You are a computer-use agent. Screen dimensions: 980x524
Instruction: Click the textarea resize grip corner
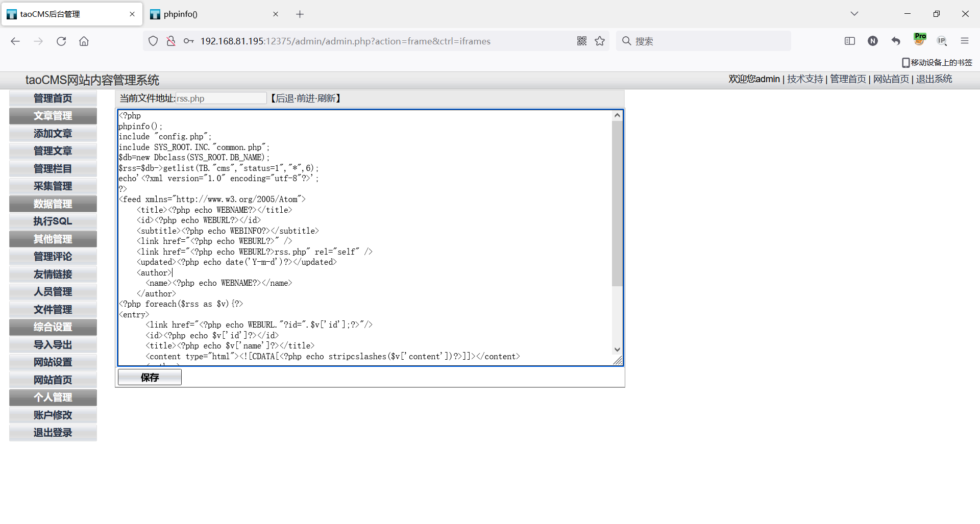click(618, 360)
